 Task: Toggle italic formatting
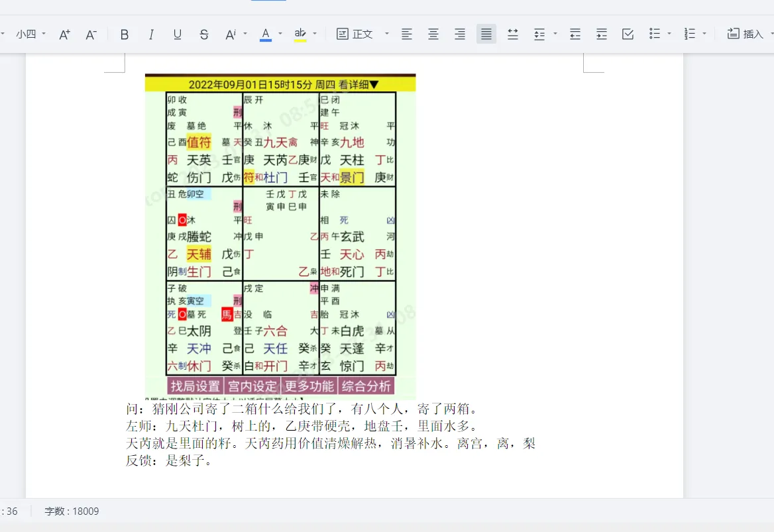151,34
